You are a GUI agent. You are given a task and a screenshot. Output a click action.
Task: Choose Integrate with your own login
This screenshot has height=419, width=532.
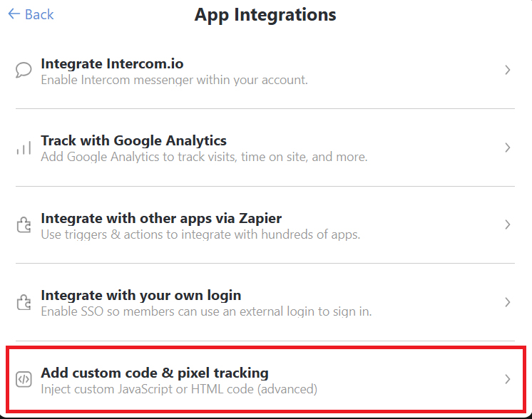(x=140, y=295)
